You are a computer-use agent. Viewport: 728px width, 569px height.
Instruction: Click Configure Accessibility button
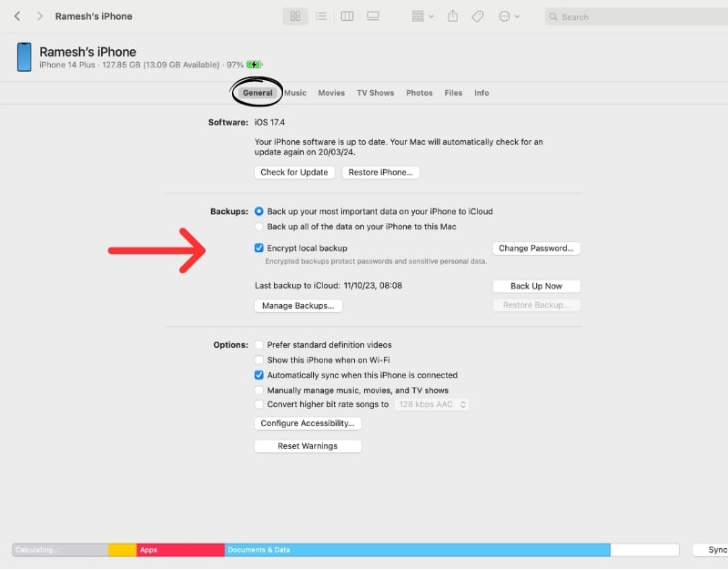tap(308, 423)
